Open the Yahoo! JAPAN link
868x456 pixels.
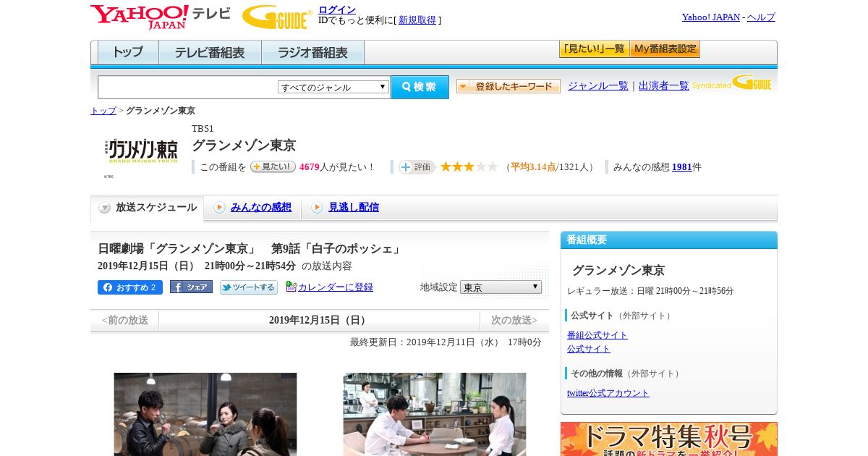point(711,17)
